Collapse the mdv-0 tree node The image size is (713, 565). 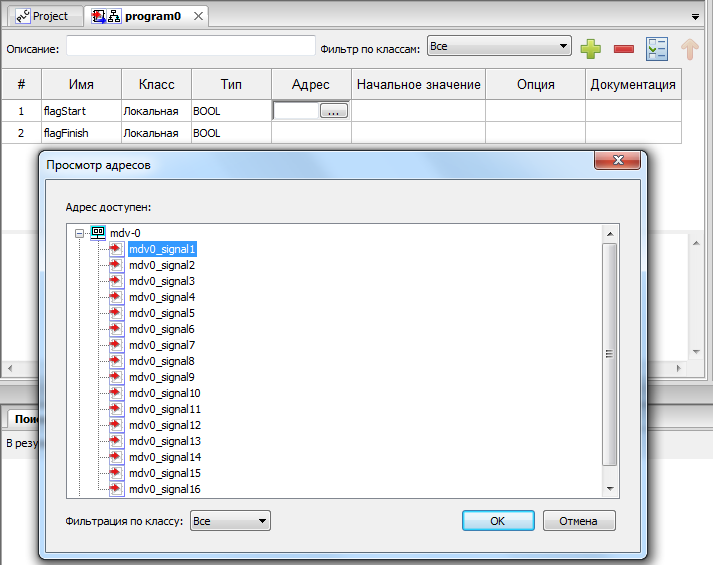[80, 233]
